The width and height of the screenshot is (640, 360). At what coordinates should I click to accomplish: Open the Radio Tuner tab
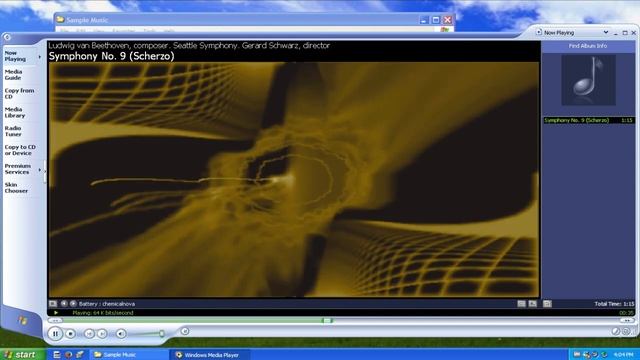(x=13, y=131)
